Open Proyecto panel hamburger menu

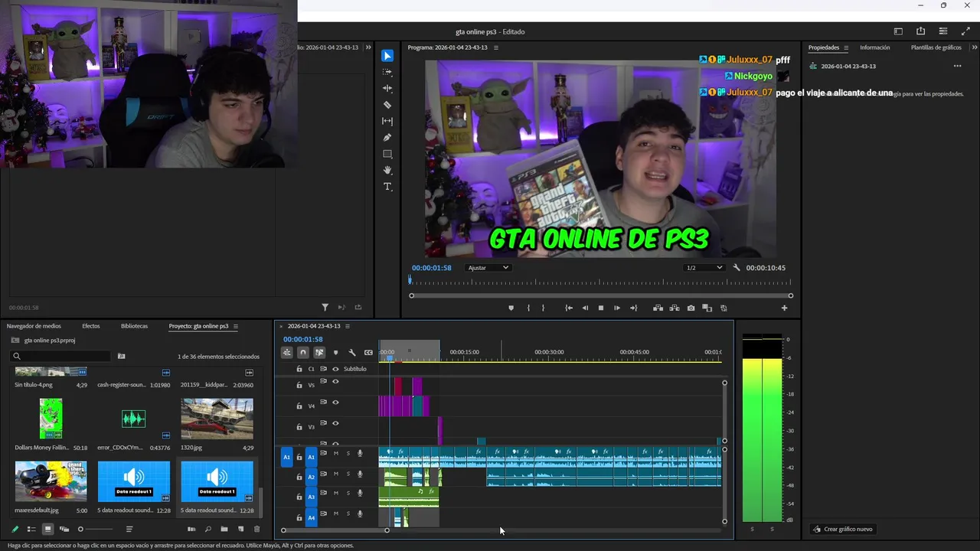236,326
